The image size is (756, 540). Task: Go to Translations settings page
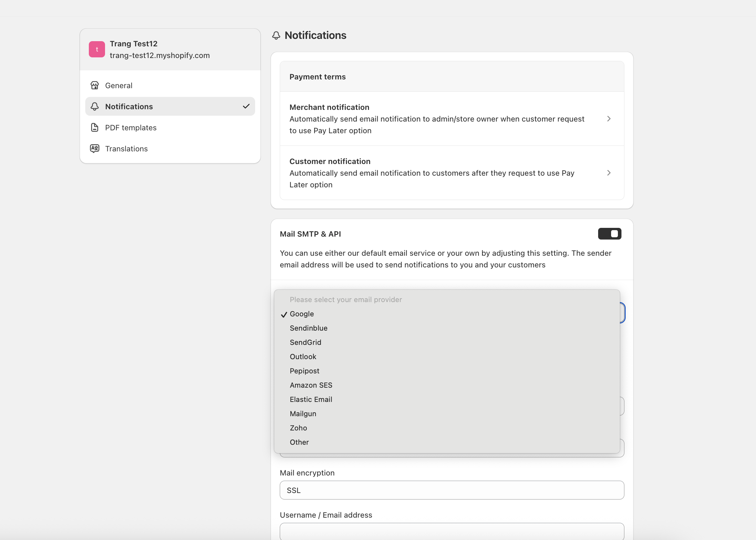(126, 149)
